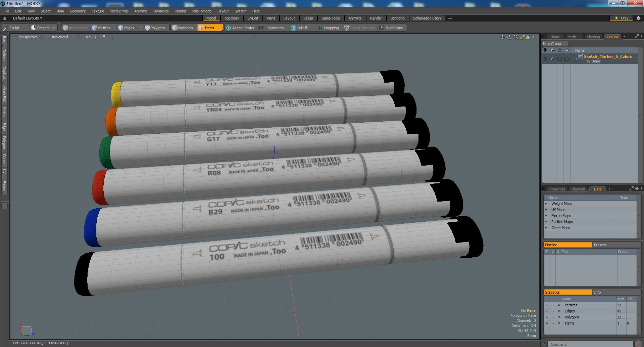Expand the Groups panel with the arrows icon
The width and height of the screenshot is (644, 347).
[637, 37]
